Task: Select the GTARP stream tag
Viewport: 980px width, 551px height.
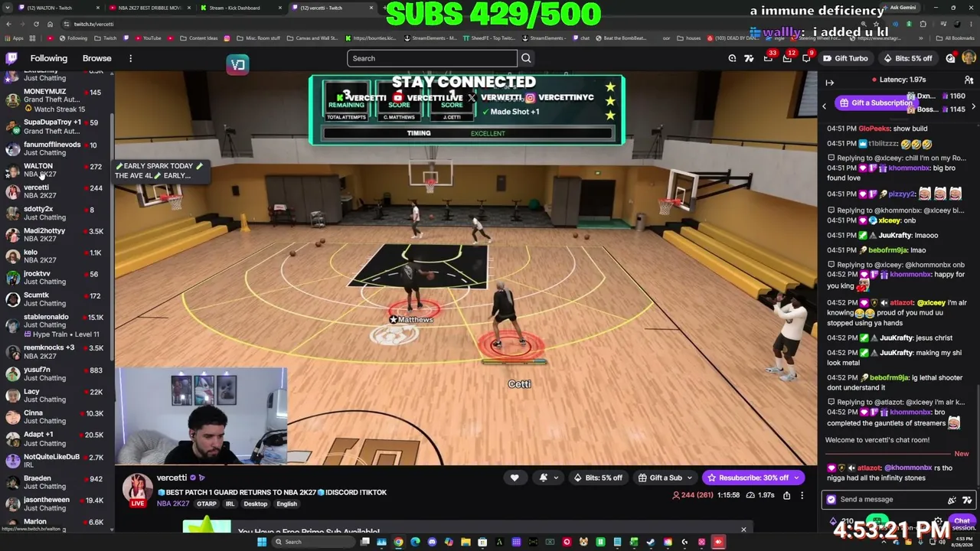Action: tap(207, 504)
